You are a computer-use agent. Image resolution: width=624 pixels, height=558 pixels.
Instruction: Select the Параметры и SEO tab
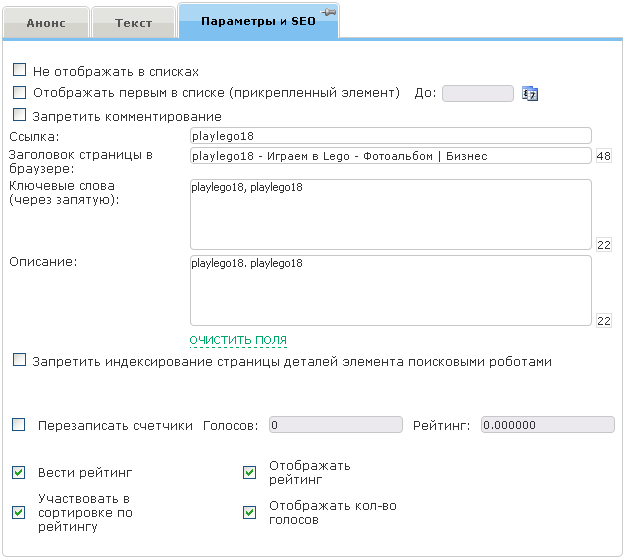(258, 21)
